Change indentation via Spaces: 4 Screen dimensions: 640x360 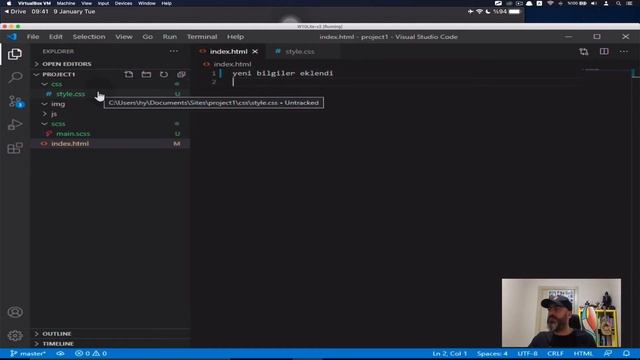[492, 353]
